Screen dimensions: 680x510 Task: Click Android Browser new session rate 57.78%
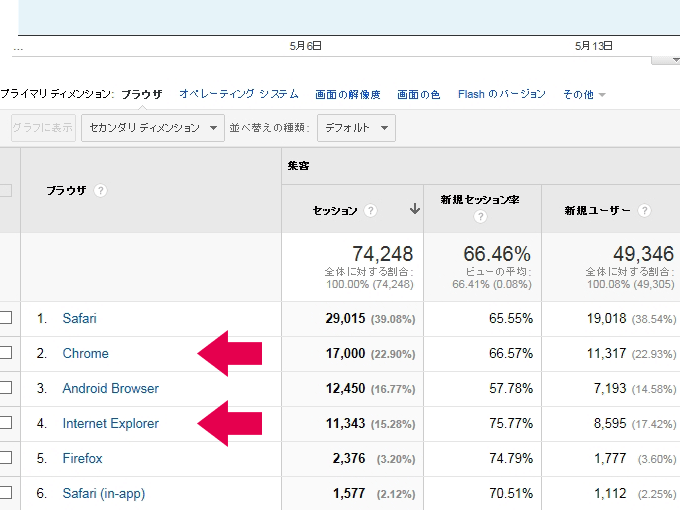point(511,388)
